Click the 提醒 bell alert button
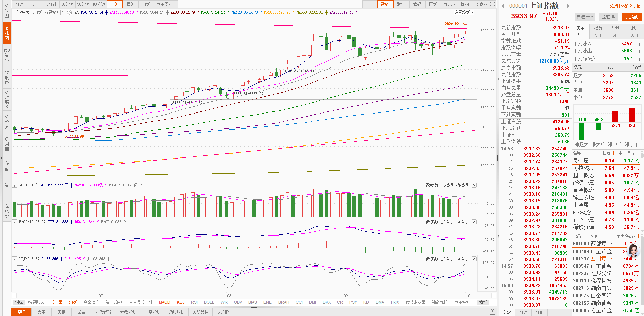644x316 pixels. (608, 17)
